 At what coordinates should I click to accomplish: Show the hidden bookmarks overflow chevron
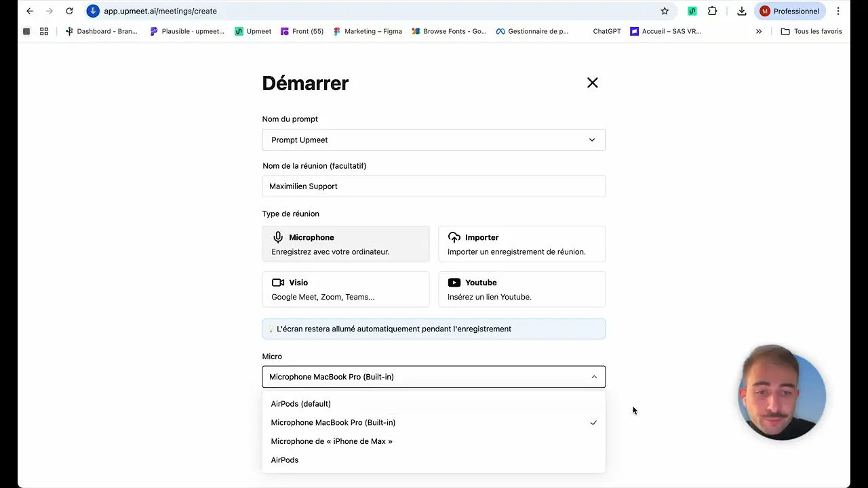pyautogui.click(x=759, y=31)
